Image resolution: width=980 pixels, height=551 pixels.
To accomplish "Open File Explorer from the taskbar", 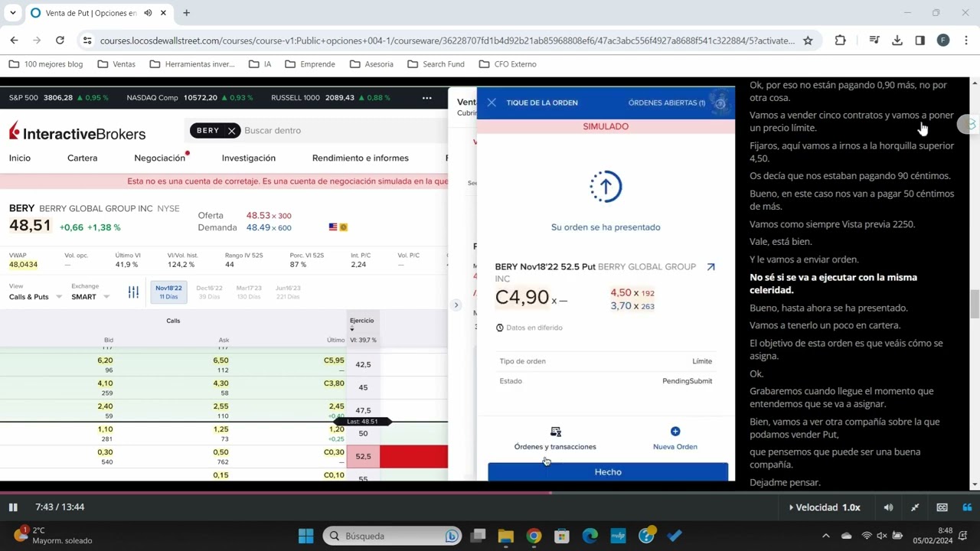I will pos(505,536).
